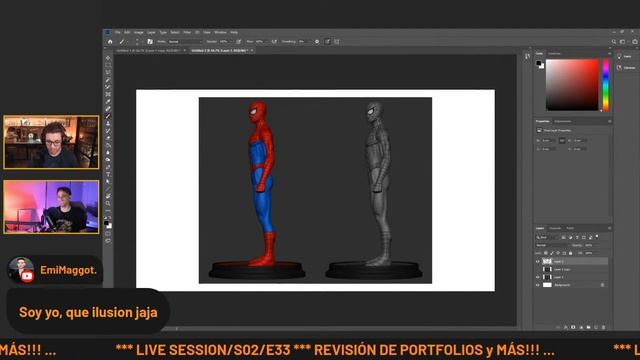Toggle lock all for layer
Image resolution: width=640 pixels, height=360 pixels.
(x=570, y=253)
